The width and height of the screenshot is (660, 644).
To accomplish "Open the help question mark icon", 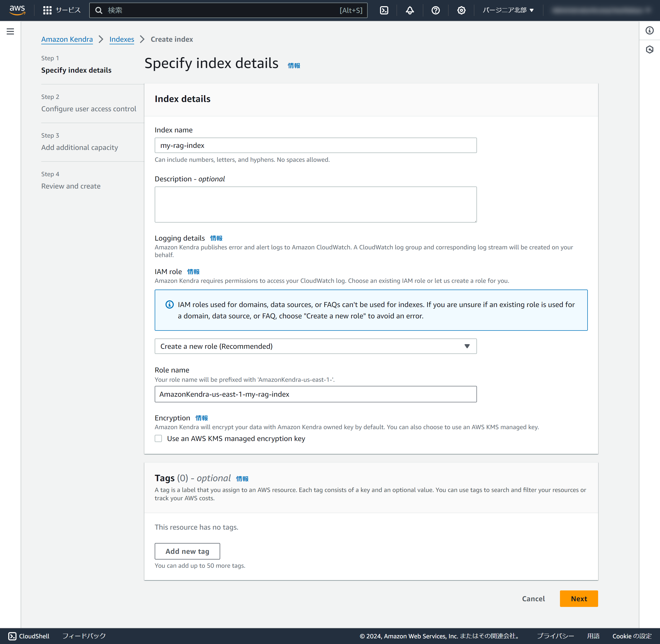I will click(436, 10).
